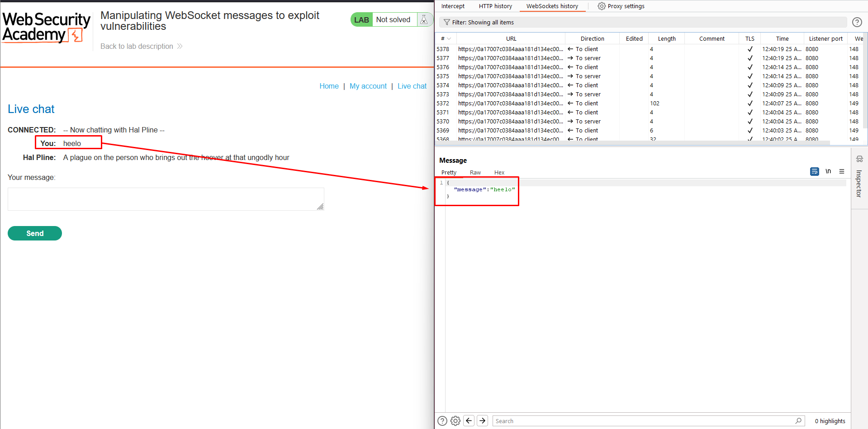Open Proxy settings gear
Screen dimensions: 868x429
click(602, 6)
